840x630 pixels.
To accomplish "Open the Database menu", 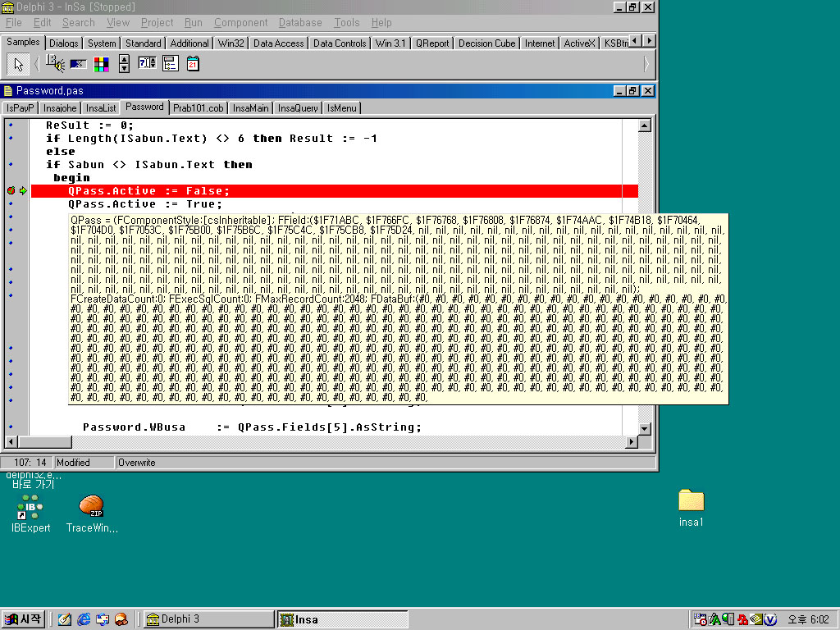I will (x=300, y=23).
